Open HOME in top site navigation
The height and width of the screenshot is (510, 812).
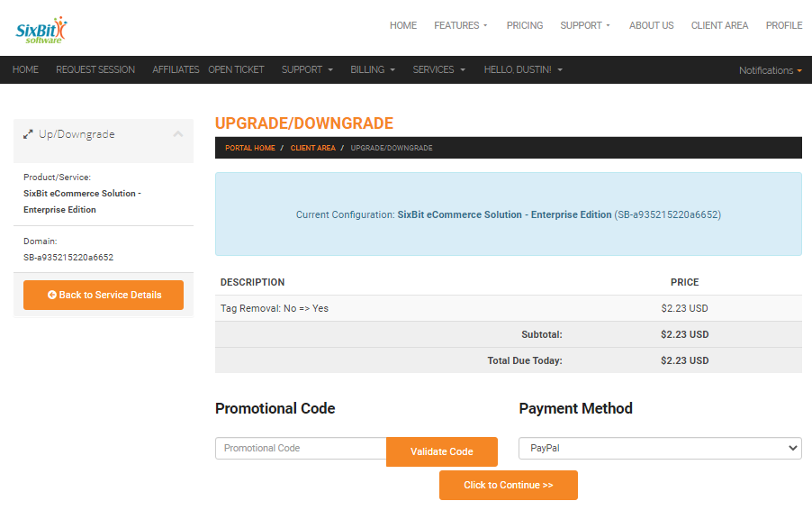(x=403, y=25)
